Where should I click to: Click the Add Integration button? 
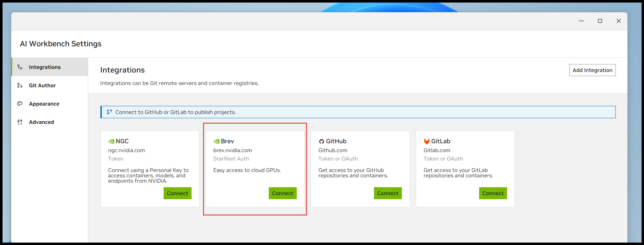click(592, 70)
